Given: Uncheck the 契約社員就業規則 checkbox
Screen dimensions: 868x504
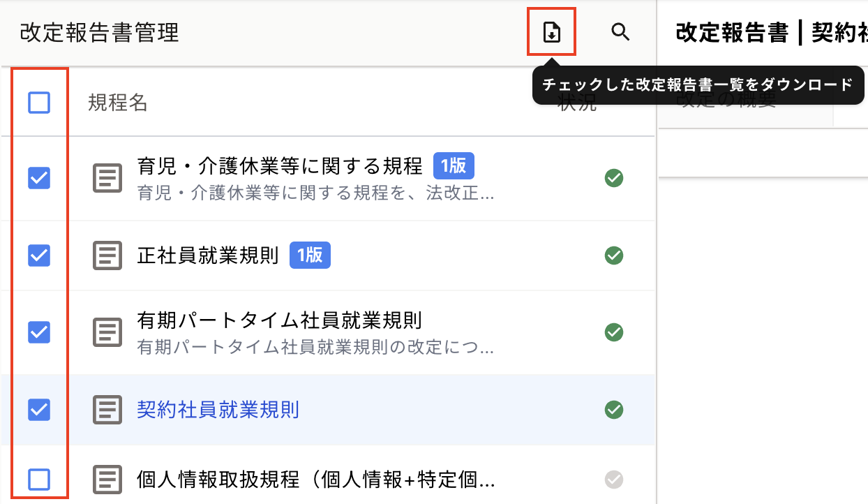Looking at the screenshot, I should coord(39,409).
